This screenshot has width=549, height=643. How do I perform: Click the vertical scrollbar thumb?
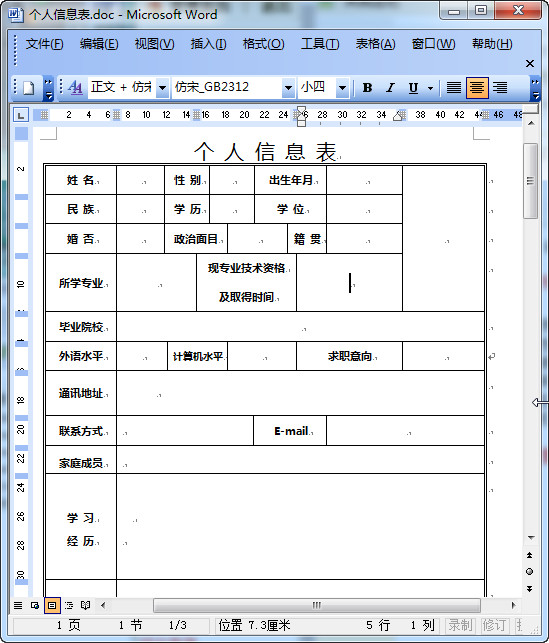click(531, 181)
